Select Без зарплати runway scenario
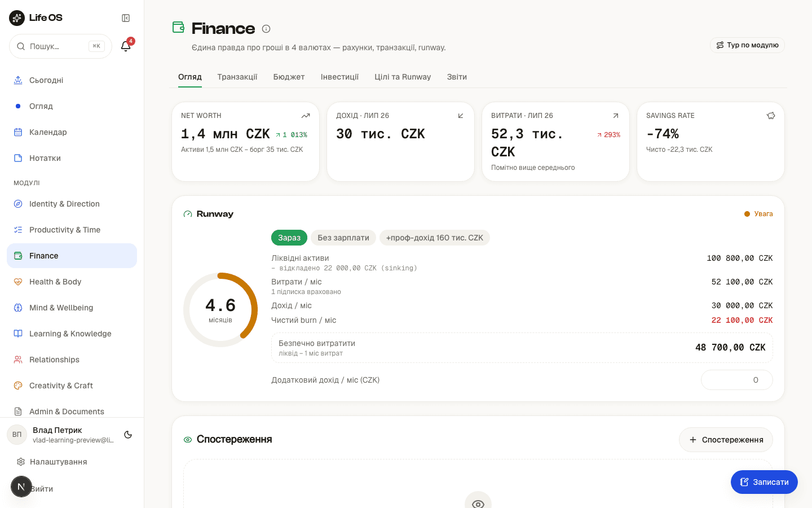Screen dimensions: 812x508 [343, 238]
